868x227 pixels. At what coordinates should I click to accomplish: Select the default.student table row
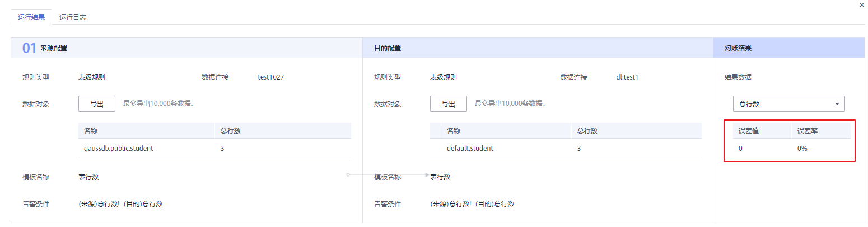click(470, 149)
